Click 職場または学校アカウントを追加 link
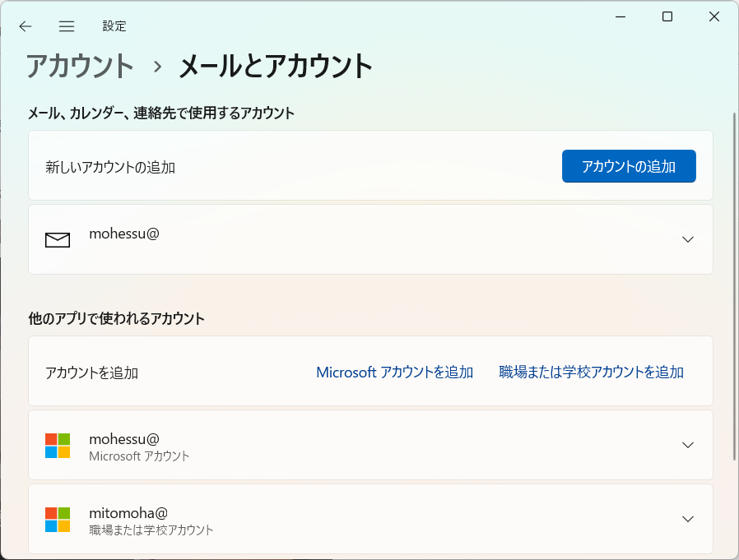739x560 pixels. tap(591, 373)
